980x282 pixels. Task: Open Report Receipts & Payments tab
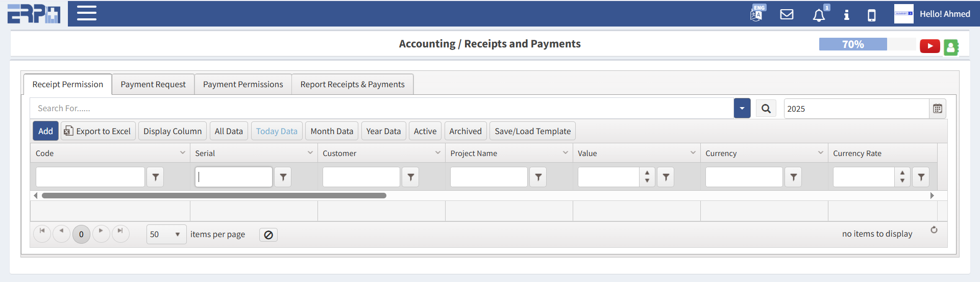pos(352,85)
